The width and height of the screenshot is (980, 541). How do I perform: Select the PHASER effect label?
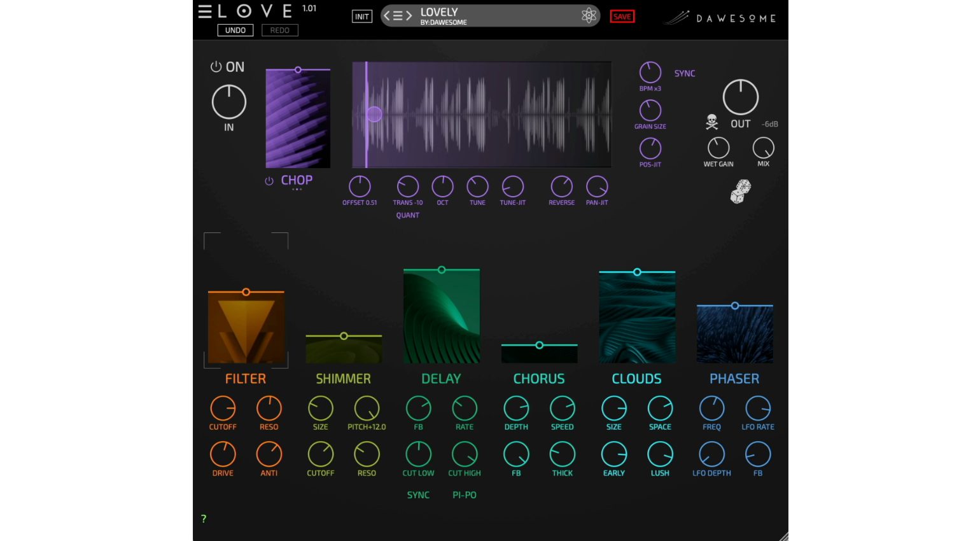(734, 379)
